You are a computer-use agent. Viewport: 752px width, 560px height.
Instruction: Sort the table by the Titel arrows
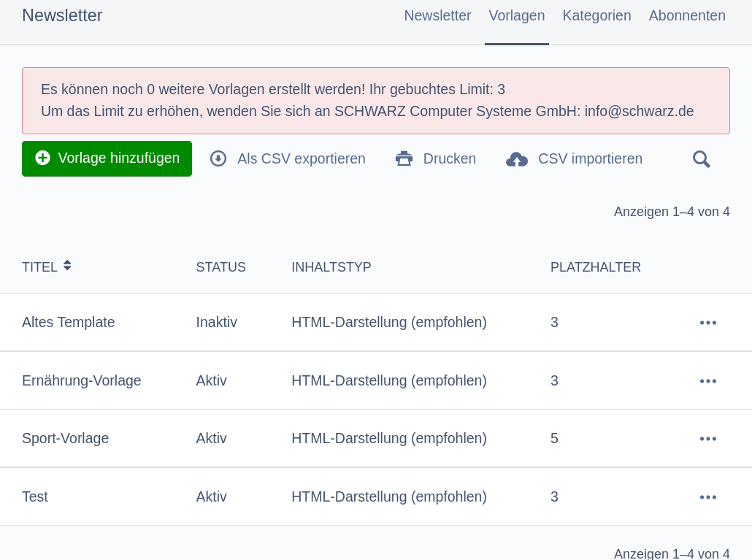coord(67,266)
